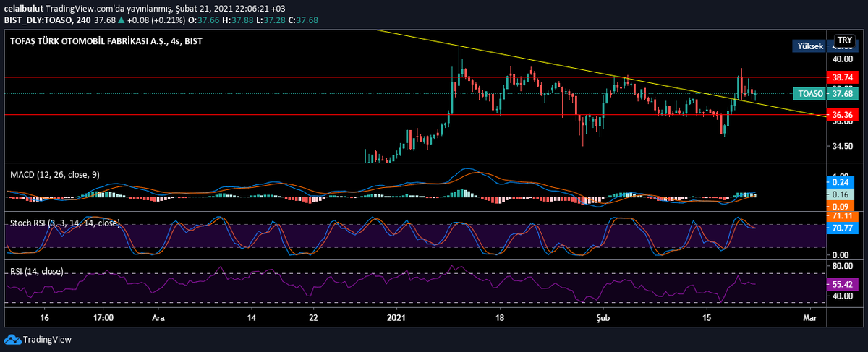Screen dimensions: 868x352
Task: Click the Stoch RSI 70.77 value label
Action: click(x=842, y=227)
